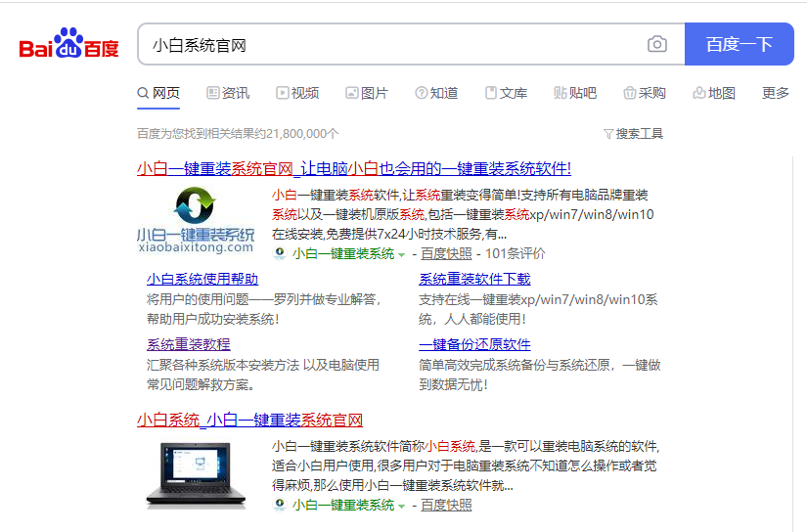Click the laptop thumbnail image
The height and width of the screenshot is (532, 807).
point(196,474)
